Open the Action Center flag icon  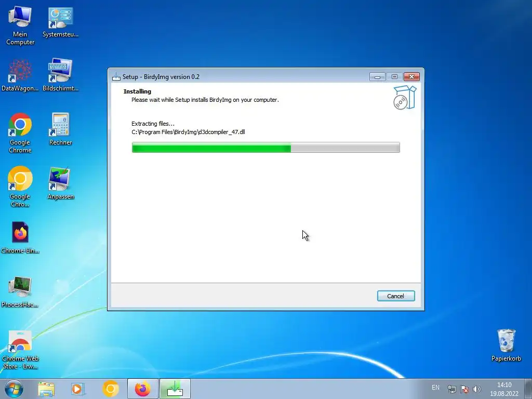(464, 389)
